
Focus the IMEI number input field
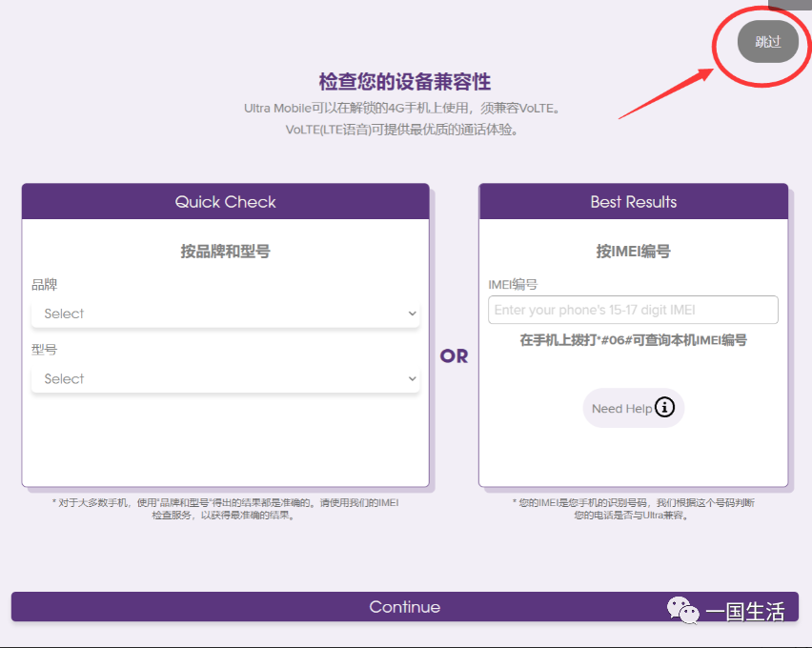pyautogui.click(x=633, y=310)
